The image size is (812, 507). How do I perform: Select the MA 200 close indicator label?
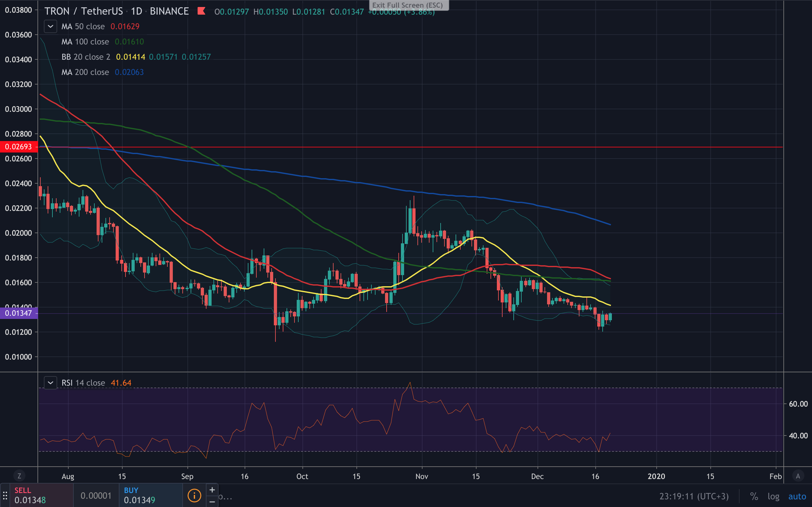coord(85,72)
